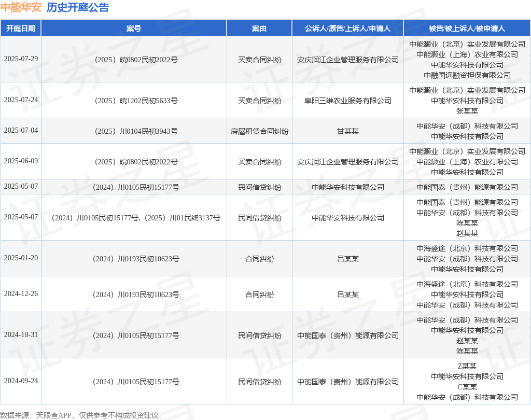This screenshot has width=531, height=420.
Task: Click defendant Z某某
Action: 467,366
